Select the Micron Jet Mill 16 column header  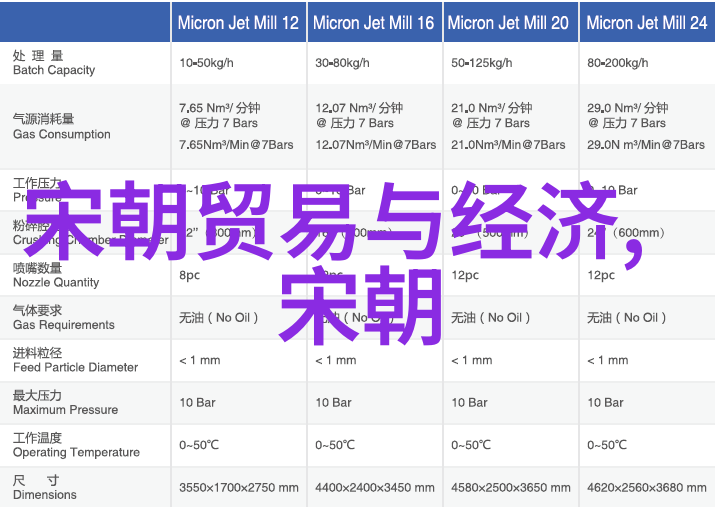373,23
